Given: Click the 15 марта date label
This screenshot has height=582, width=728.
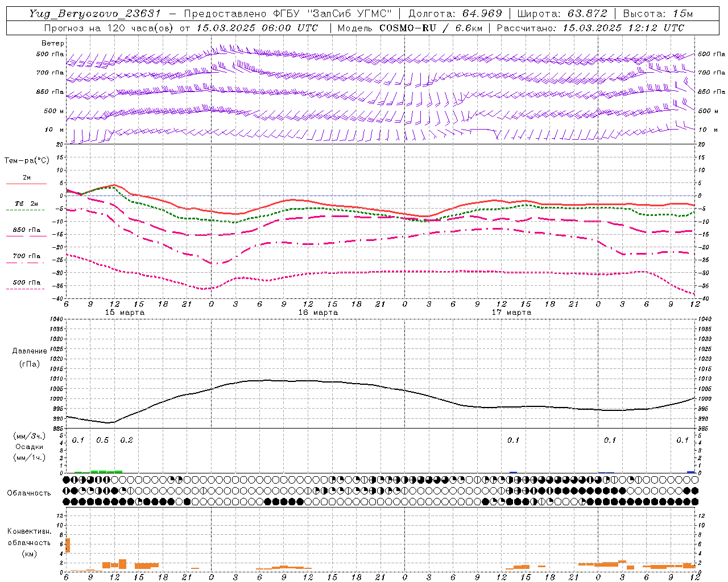Looking at the screenshot, I should pos(125,313).
